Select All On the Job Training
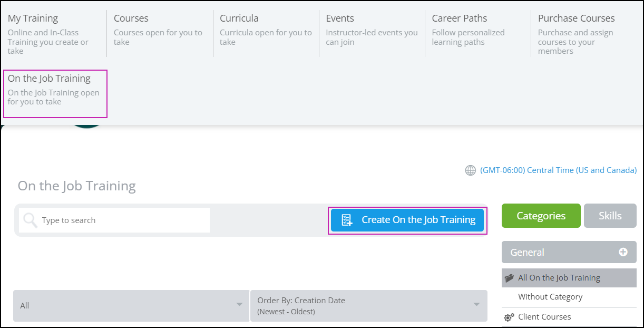644x328 pixels. [x=559, y=277]
